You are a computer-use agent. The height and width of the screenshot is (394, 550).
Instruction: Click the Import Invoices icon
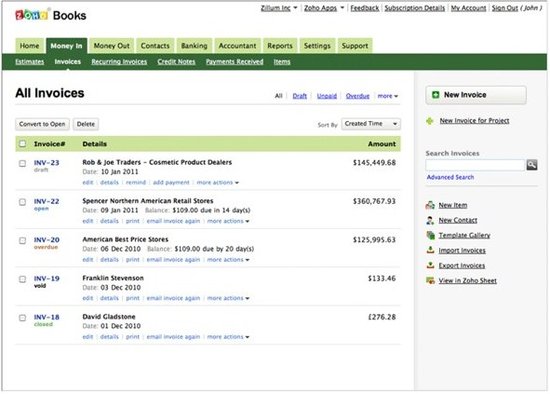click(430, 250)
